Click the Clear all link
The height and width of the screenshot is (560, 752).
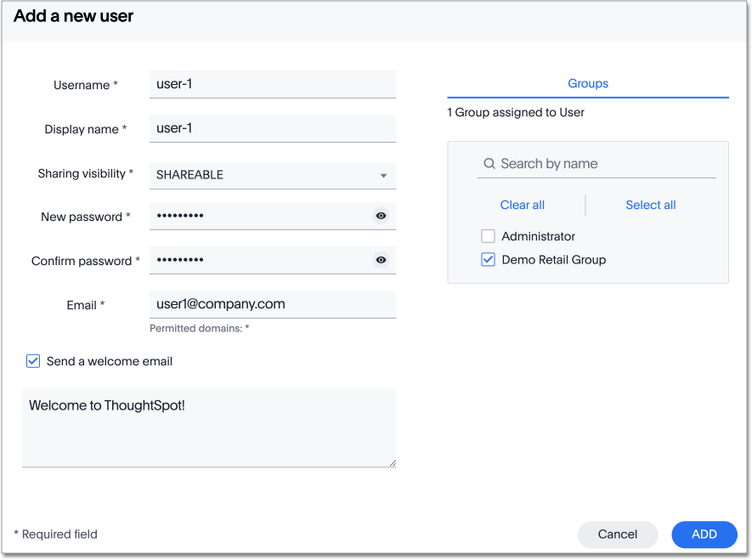coord(523,205)
